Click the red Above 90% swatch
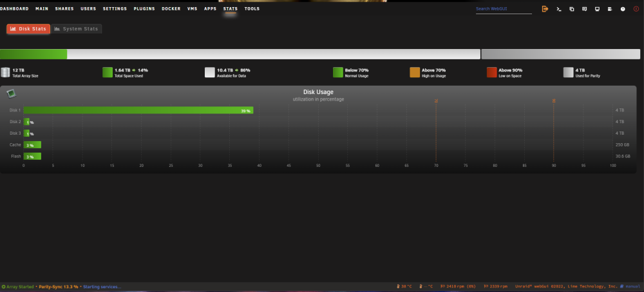 [x=491, y=72]
